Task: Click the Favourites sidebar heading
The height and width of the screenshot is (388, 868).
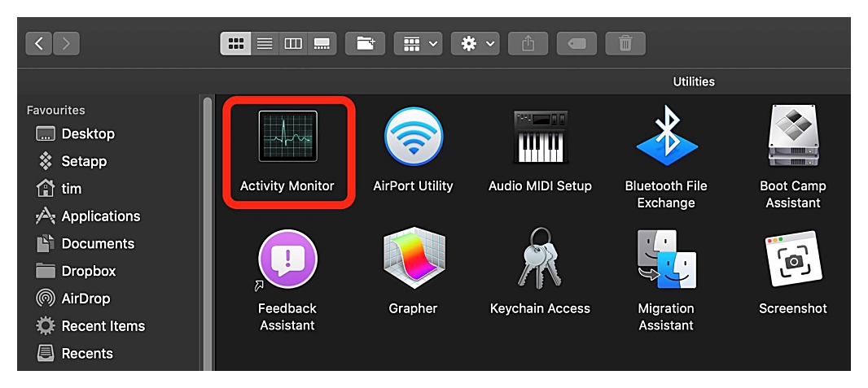Action: coord(56,110)
